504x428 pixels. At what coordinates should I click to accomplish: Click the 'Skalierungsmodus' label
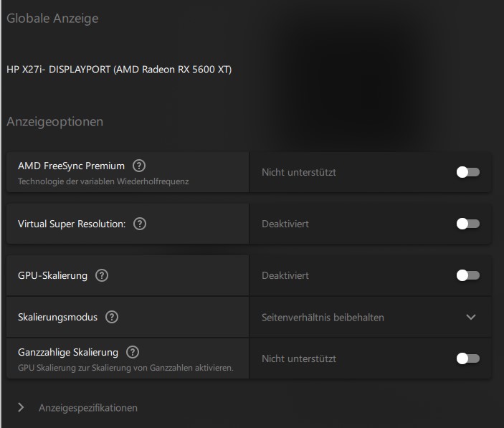coord(57,318)
